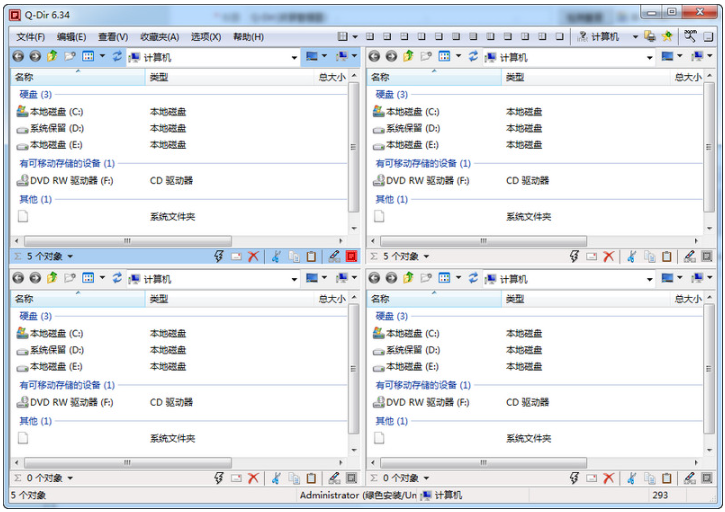The image size is (725, 512).
Task: Go forward in the bottom-left pane
Action: click(35, 278)
